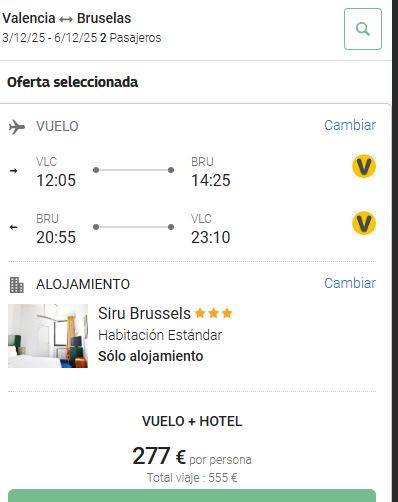Viewport: 398px width, 502px height.
Task: Click the three-star hotel rating
Action: [213, 313]
